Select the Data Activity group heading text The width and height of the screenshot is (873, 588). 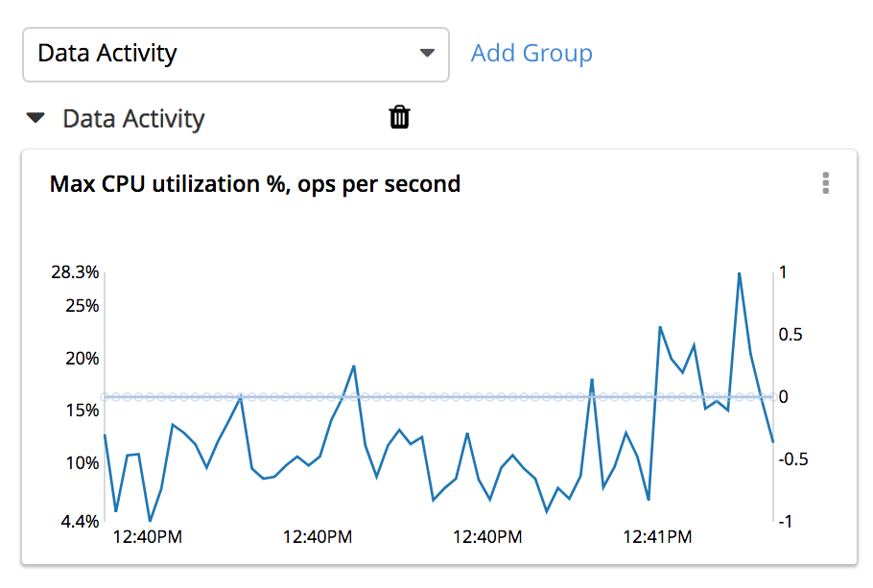tap(133, 119)
